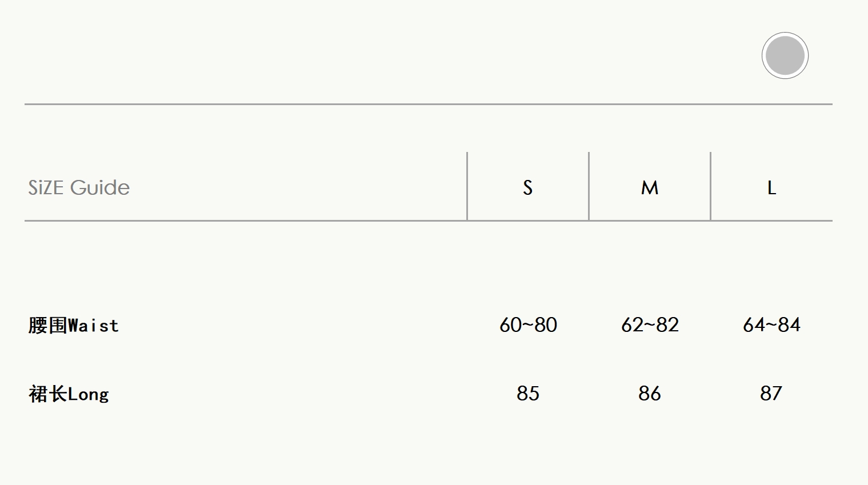
Task: Click the horizontal line under SiZE Guide header row
Action: [x=246, y=221]
